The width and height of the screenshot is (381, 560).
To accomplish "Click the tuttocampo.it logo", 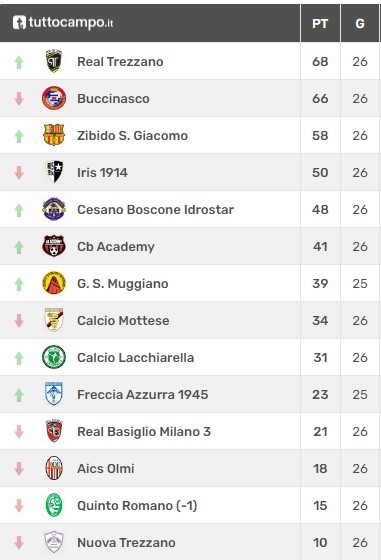I will [63, 23].
